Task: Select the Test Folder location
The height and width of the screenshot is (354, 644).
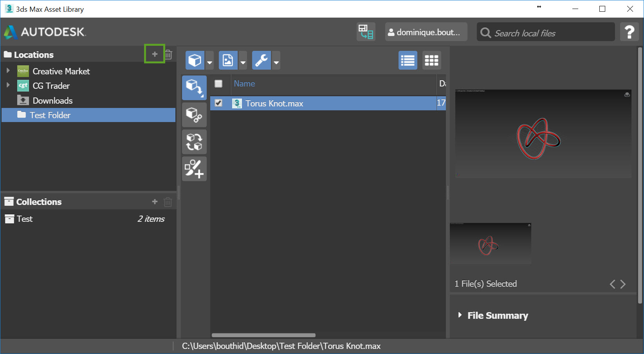Action: point(88,115)
